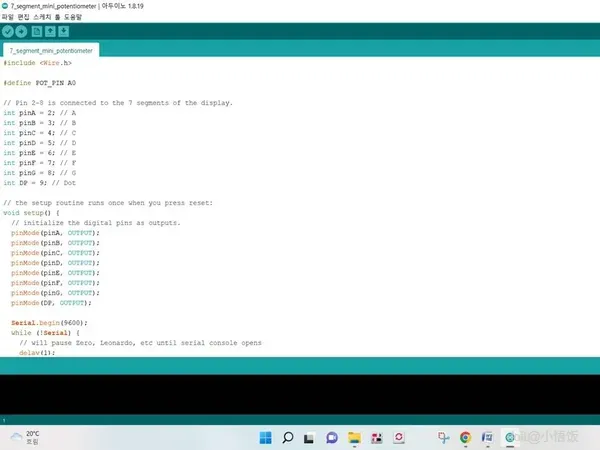Click the 'int pinA = 2;' line

pyautogui.click(x=39, y=113)
